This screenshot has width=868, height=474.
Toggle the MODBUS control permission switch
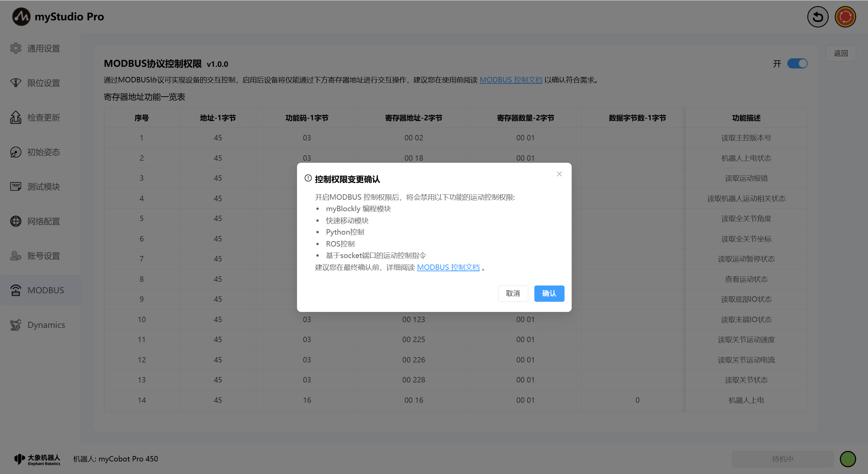tap(797, 63)
